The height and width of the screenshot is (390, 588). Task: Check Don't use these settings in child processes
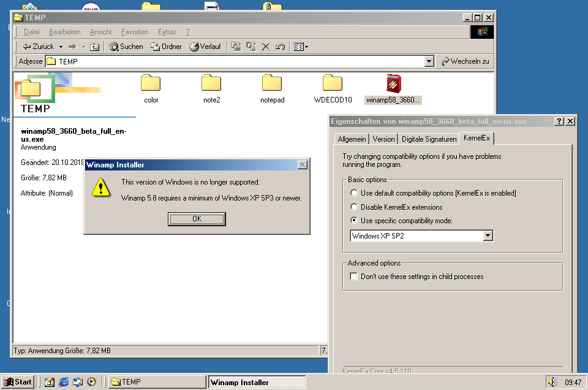point(417,277)
